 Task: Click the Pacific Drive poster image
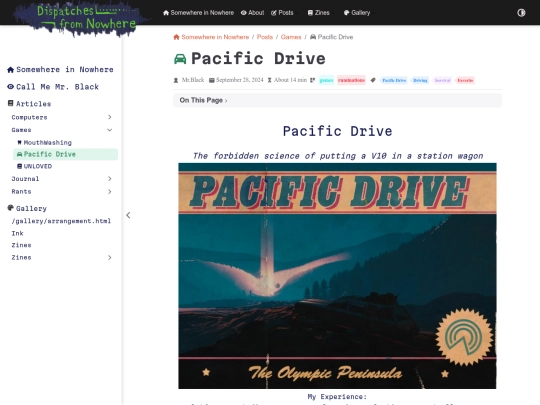pos(337,276)
